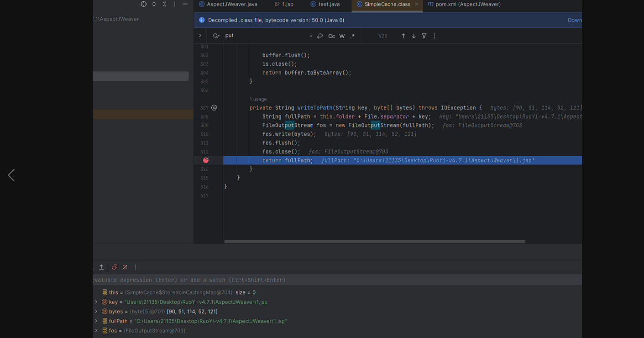Click the editor horizontal scrollbar
Viewport: 644px width, 338px height.
click(x=375, y=242)
